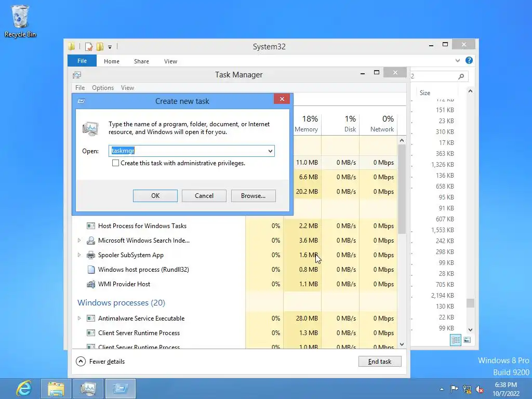Click the Explorer file list scrollbar thumb
The height and width of the screenshot is (399, 532).
tap(470, 303)
